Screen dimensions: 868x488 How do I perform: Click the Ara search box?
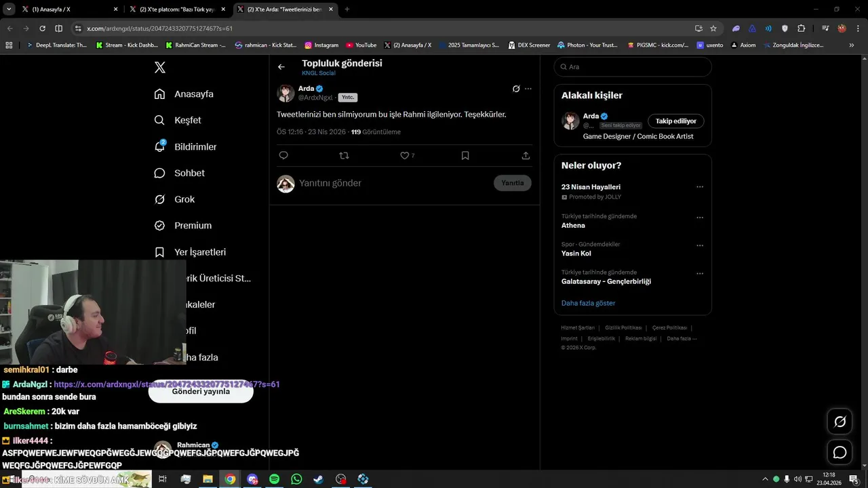pos(633,66)
